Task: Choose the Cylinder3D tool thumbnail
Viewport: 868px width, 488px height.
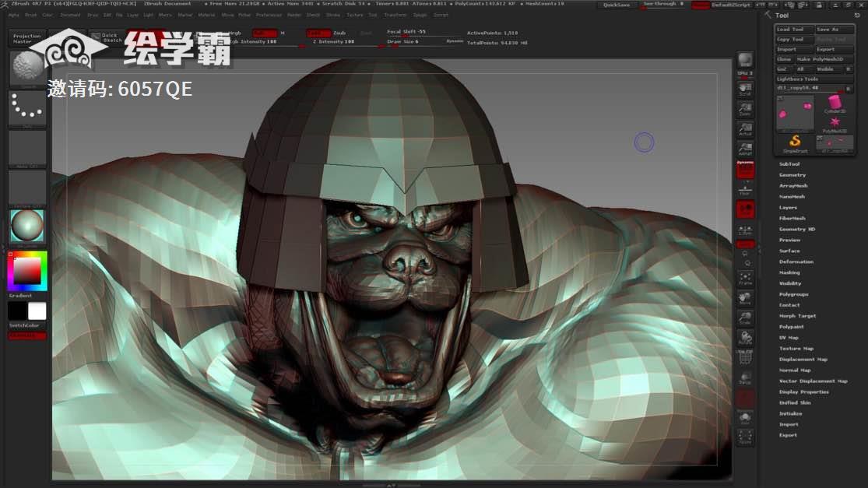Action: [835, 104]
